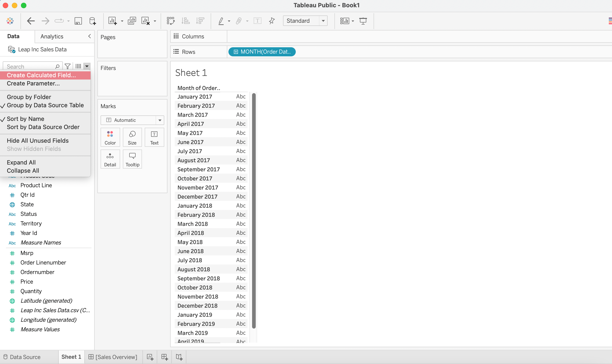This screenshot has width=612, height=364.
Task: Choose Create Calculated Field menu item
Action: point(41,75)
